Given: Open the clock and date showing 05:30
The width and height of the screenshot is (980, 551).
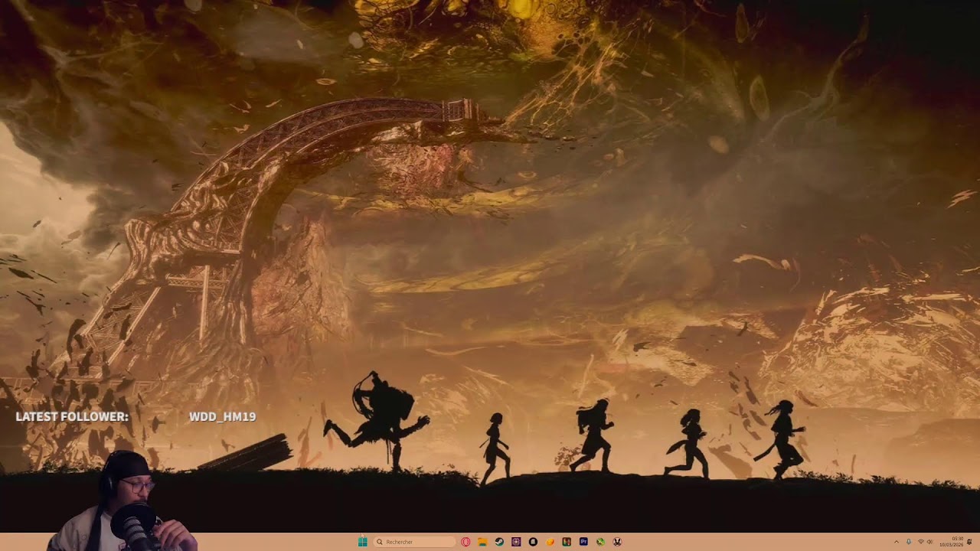Looking at the screenshot, I should [952, 542].
